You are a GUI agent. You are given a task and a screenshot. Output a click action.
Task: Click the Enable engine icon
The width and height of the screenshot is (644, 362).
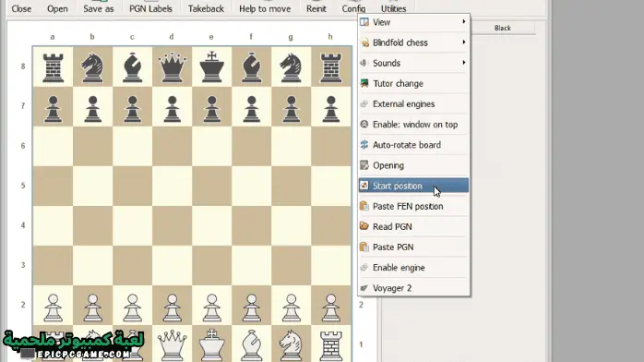click(x=364, y=268)
